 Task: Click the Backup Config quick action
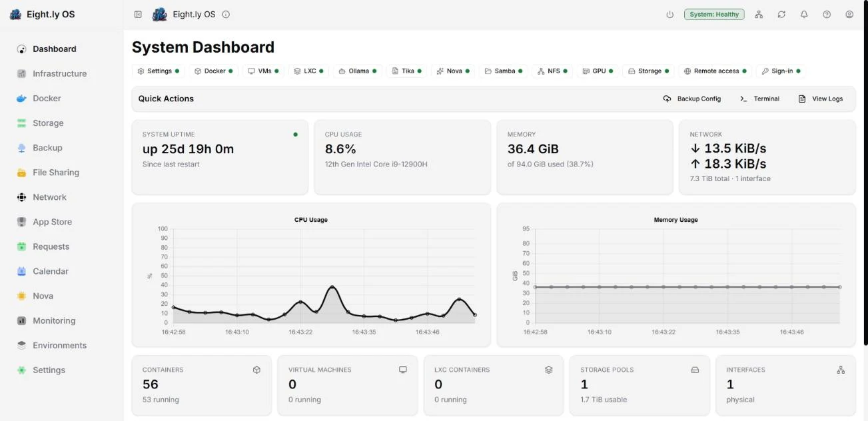pyautogui.click(x=692, y=99)
